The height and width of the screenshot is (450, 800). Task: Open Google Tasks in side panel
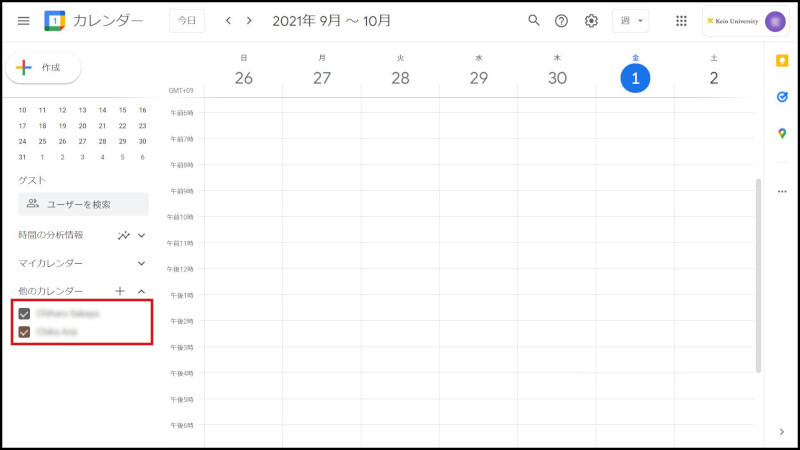782,97
